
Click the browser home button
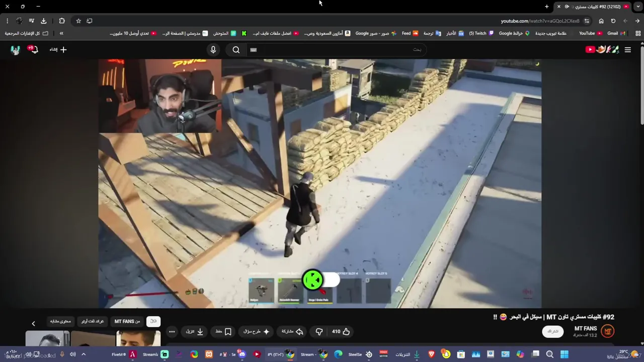pos(601,21)
